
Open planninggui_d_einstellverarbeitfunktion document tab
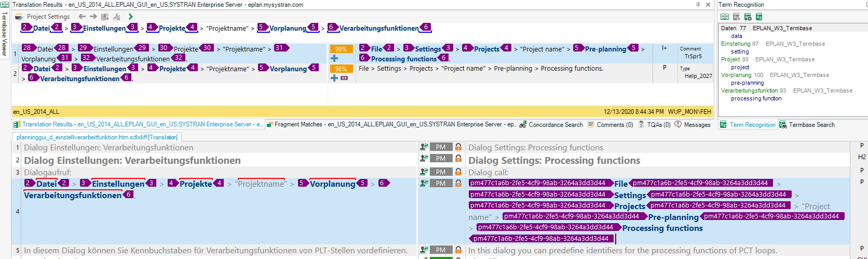[x=97, y=137]
